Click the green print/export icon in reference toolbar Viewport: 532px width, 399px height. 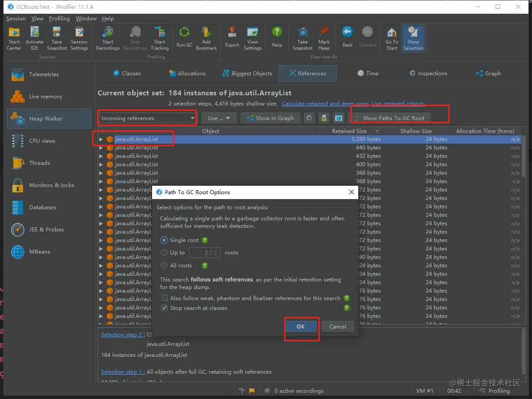(x=324, y=118)
